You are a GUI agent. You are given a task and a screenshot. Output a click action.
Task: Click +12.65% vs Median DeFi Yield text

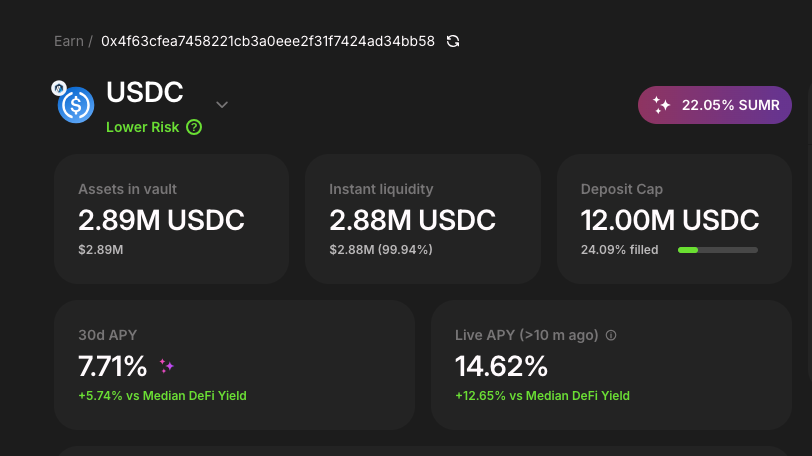tap(542, 396)
